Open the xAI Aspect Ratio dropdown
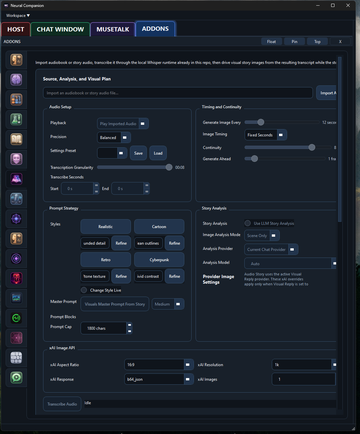Image resolution: width=360 pixels, height=434 pixels. tap(159, 365)
